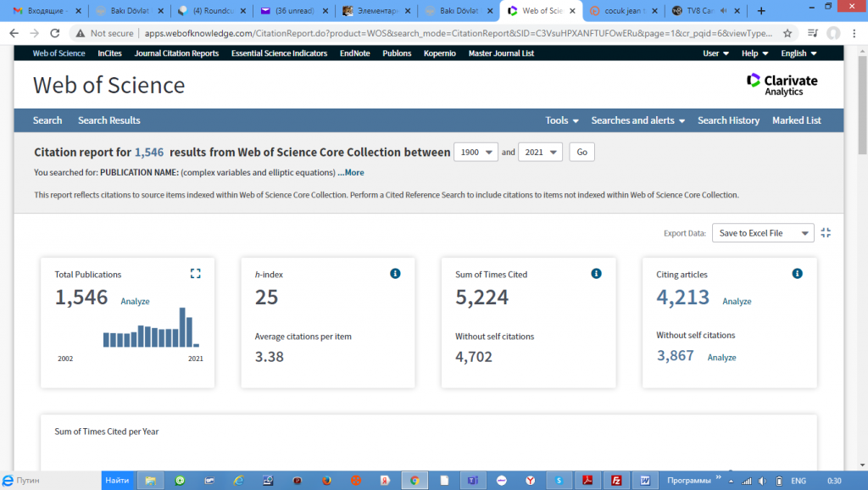The image size is (868, 490).
Task: Click Analyze under Total Publications
Action: (x=135, y=302)
